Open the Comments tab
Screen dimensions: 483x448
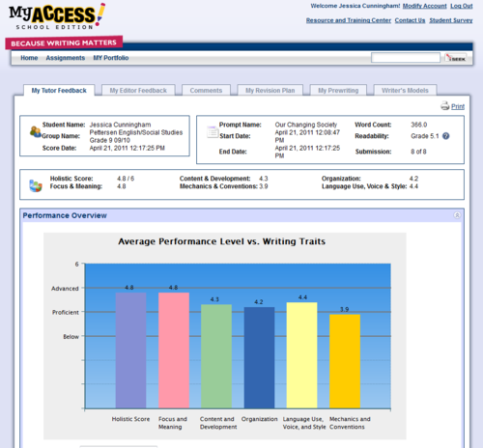(x=206, y=91)
